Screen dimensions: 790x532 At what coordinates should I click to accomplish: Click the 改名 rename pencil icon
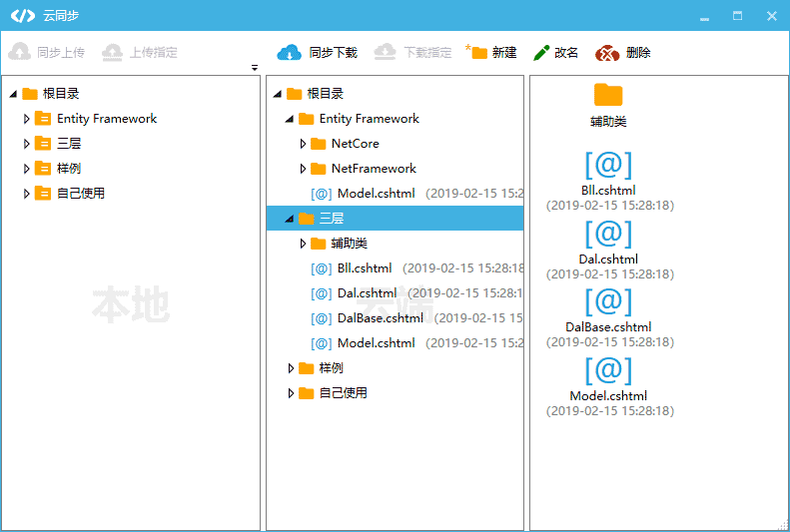coord(541,53)
